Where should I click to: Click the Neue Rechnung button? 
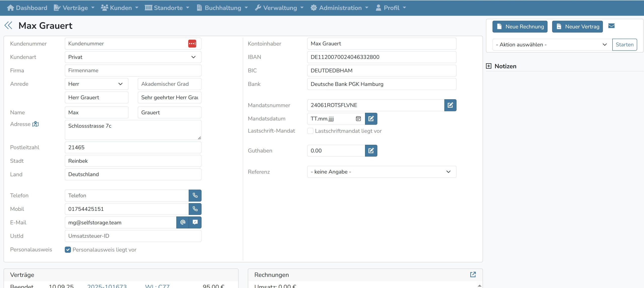click(x=520, y=27)
